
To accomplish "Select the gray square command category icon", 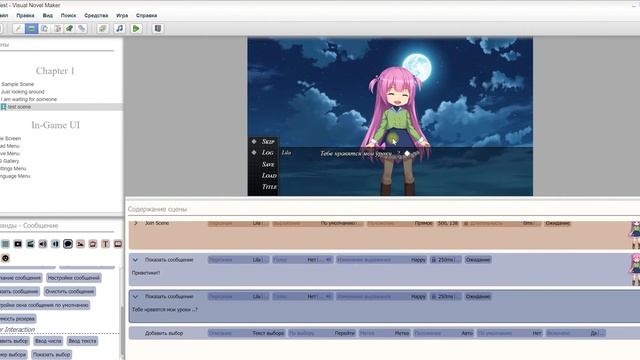I will [x=5, y=244].
